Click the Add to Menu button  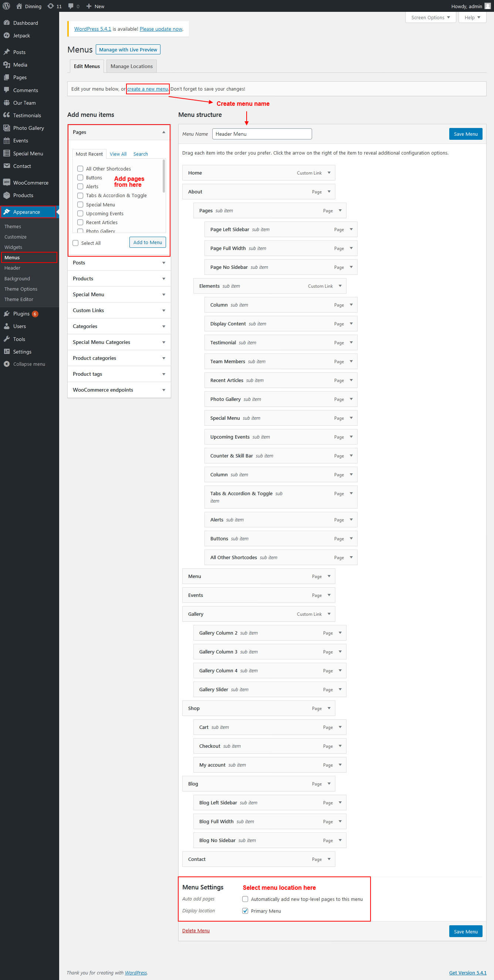pyautogui.click(x=147, y=242)
